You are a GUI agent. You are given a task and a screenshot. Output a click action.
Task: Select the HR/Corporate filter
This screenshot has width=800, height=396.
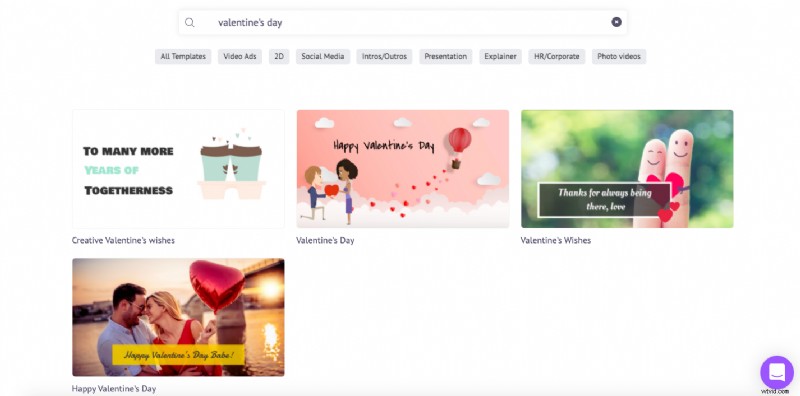click(557, 57)
